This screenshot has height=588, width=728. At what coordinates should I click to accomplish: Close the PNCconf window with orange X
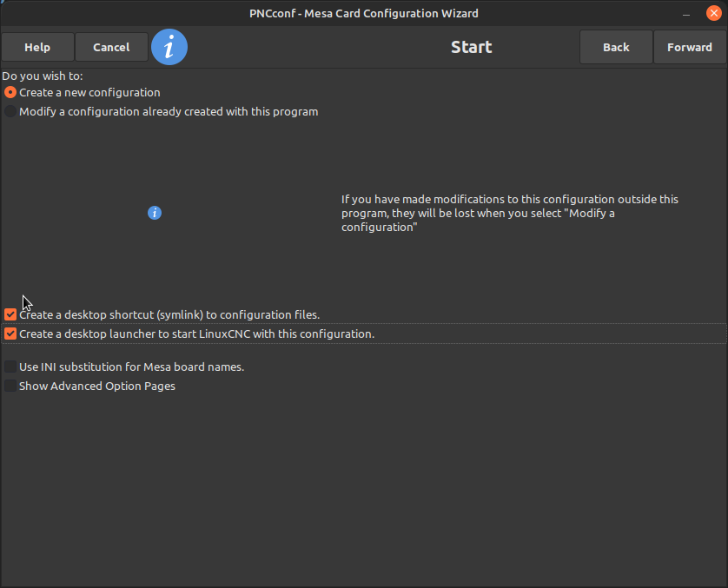point(714,13)
